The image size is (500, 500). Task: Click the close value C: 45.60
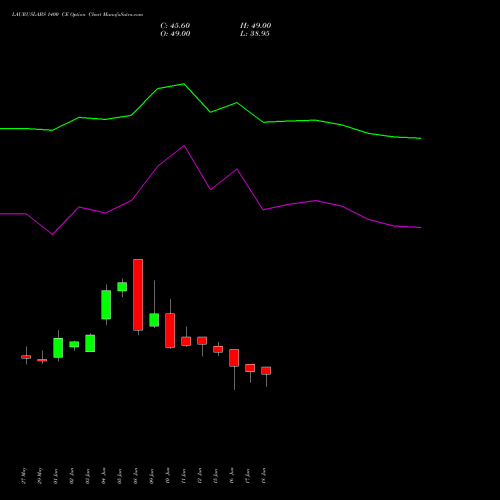tap(175, 26)
